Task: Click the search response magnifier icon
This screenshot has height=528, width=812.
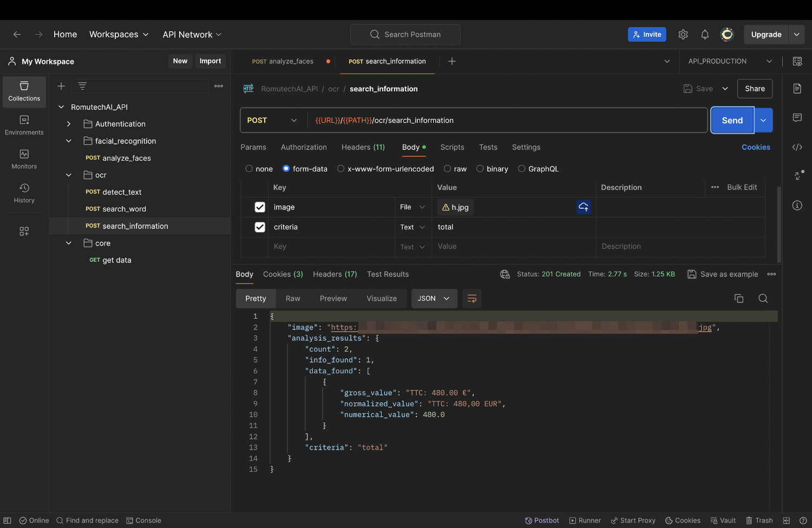Action: pos(763,299)
